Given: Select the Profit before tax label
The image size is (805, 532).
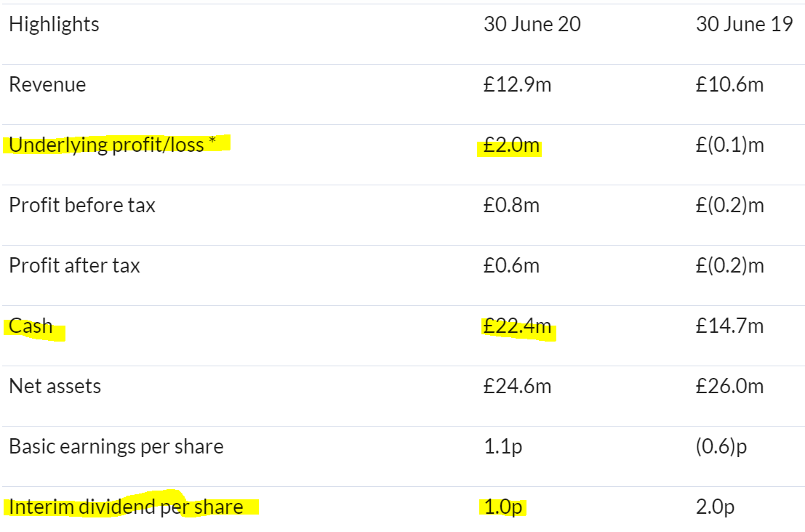Looking at the screenshot, I should tap(82, 205).
